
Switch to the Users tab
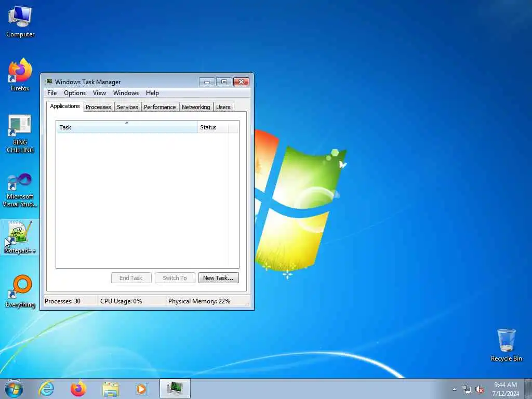click(x=223, y=107)
